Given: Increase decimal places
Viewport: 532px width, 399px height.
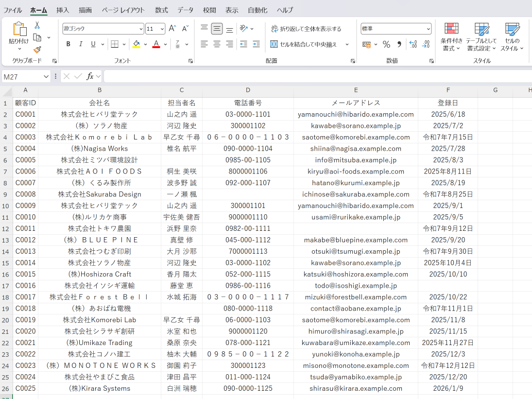Looking at the screenshot, I should click(x=413, y=44).
